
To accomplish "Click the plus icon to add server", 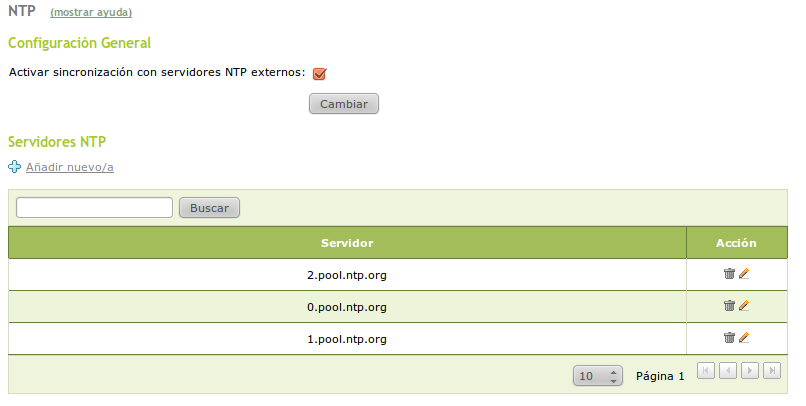I will [x=14, y=167].
